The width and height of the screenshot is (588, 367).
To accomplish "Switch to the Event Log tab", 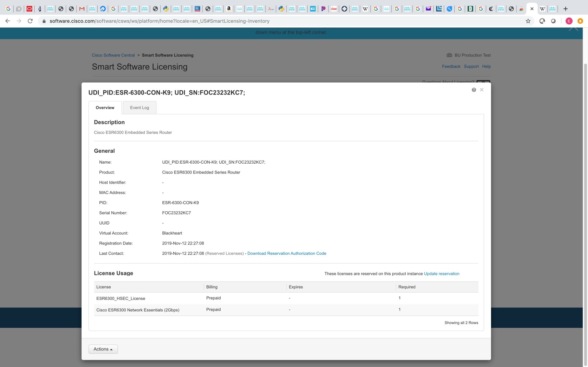I will [x=139, y=107].
